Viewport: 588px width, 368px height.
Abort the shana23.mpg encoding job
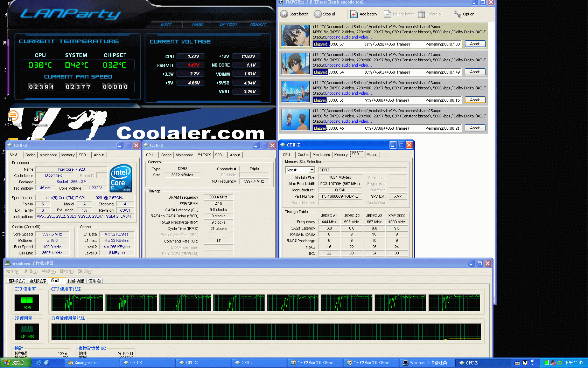coord(475,100)
